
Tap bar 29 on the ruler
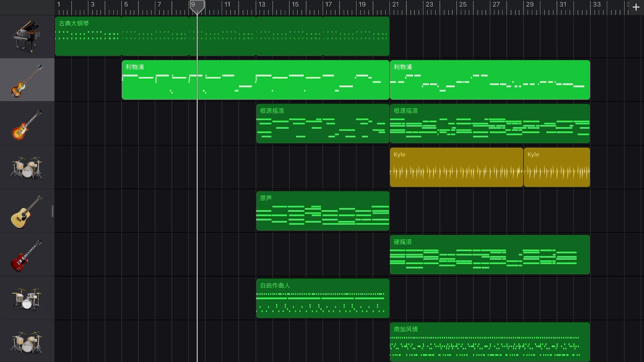coord(530,4)
